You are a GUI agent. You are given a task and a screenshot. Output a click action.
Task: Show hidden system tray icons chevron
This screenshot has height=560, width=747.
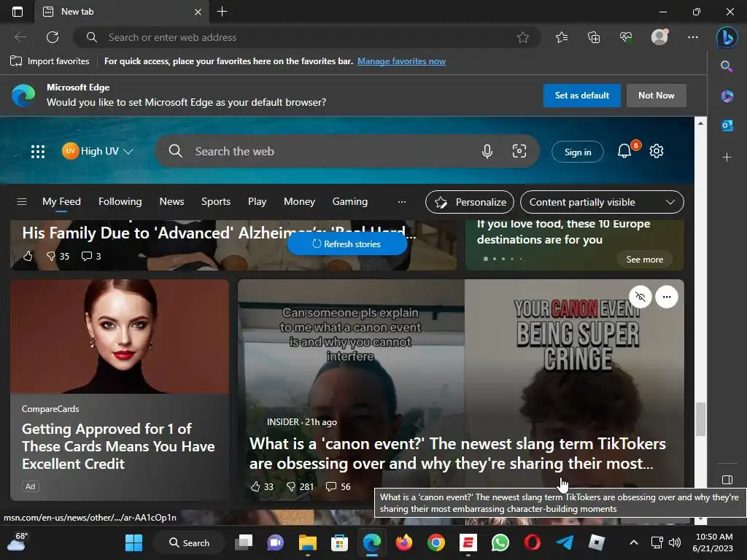coord(634,542)
